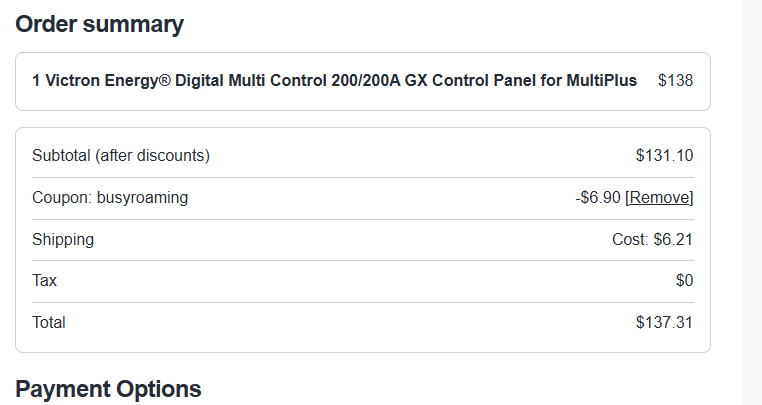Image resolution: width=762 pixels, height=405 pixels.
Task: Select the $138 item price
Action: pyautogui.click(x=675, y=80)
